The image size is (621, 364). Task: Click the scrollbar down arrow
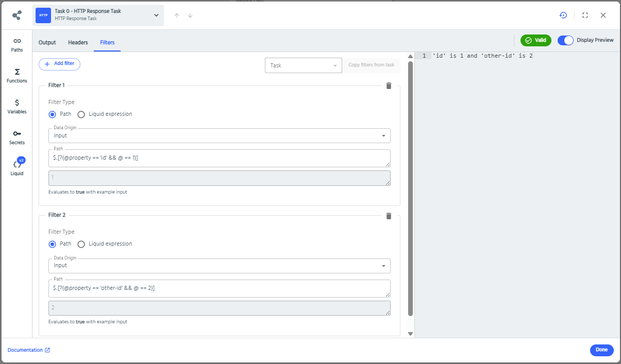coord(411,334)
